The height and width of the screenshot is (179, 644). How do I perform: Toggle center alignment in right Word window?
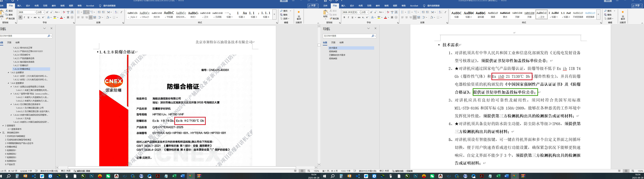(407, 18)
